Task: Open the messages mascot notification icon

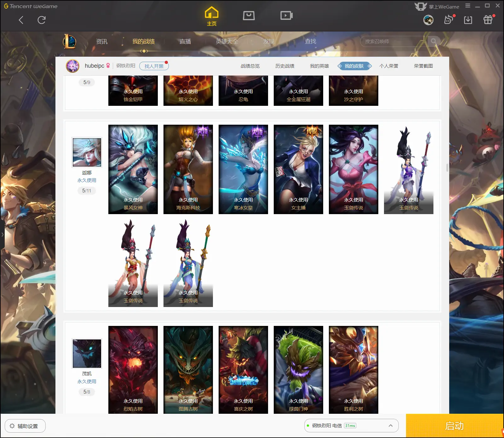Action: [449, 20]
